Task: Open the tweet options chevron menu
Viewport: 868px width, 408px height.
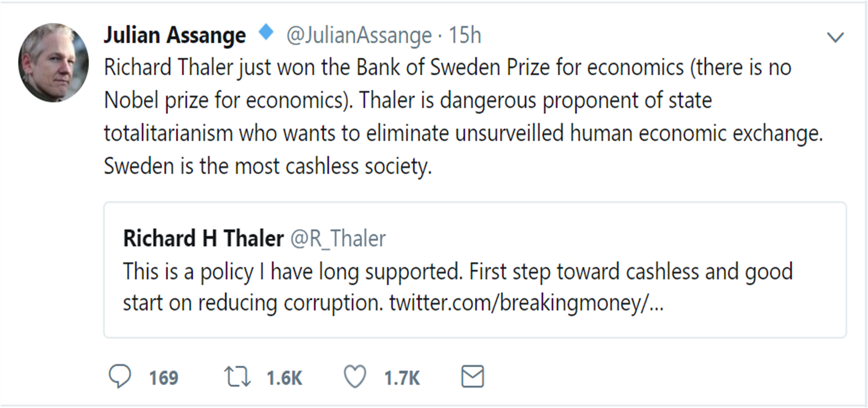Action: (835, 38)
